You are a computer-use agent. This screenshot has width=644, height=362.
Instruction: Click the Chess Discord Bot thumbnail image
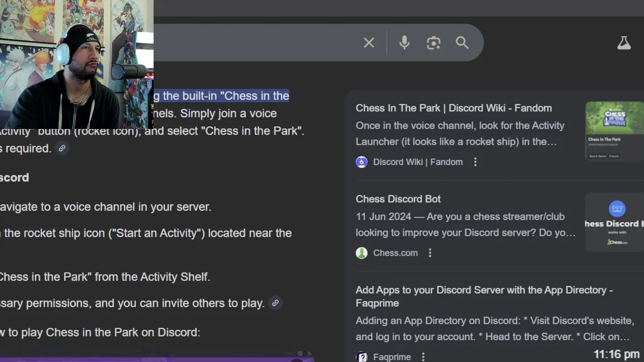615,222
